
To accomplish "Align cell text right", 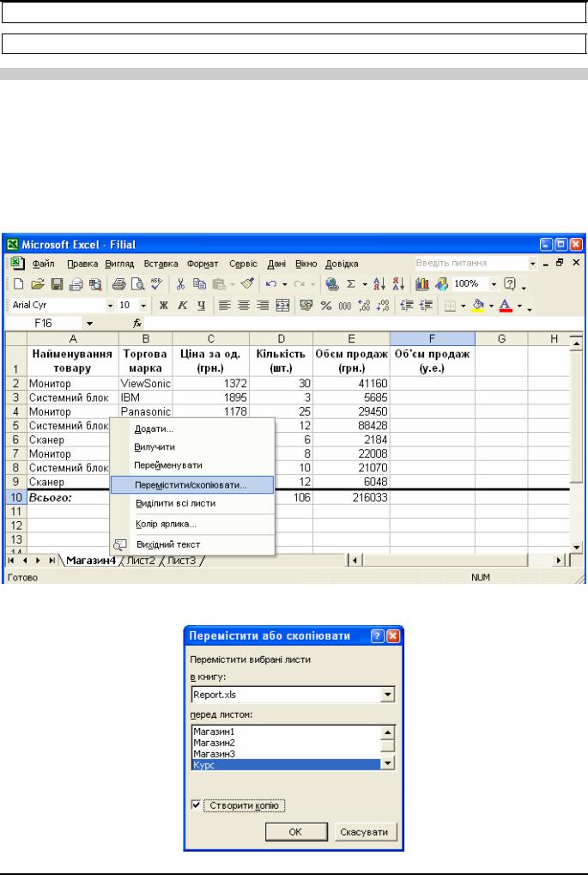I will pos(263,305).
